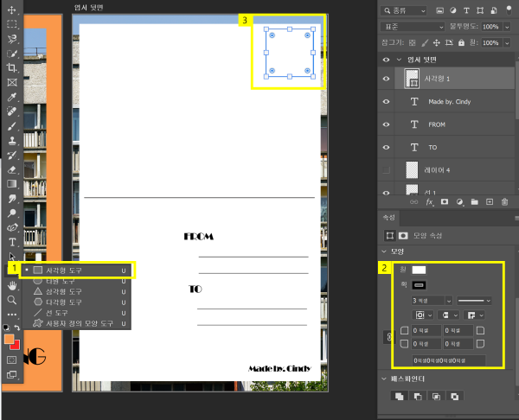Image resolution: width=519 pixels, height=420 pixels.
Task: Reset default foreground and background colors
Action: click(x=6, y=328)
